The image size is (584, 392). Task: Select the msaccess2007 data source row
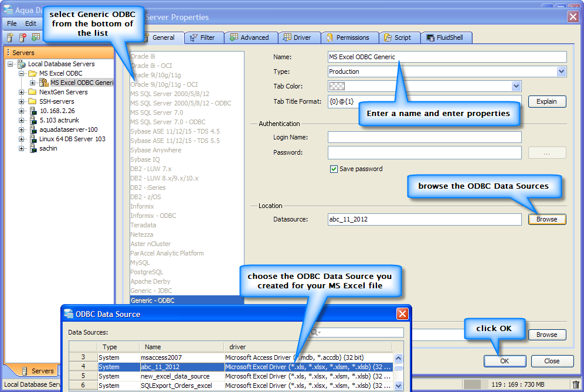point(230,357)
